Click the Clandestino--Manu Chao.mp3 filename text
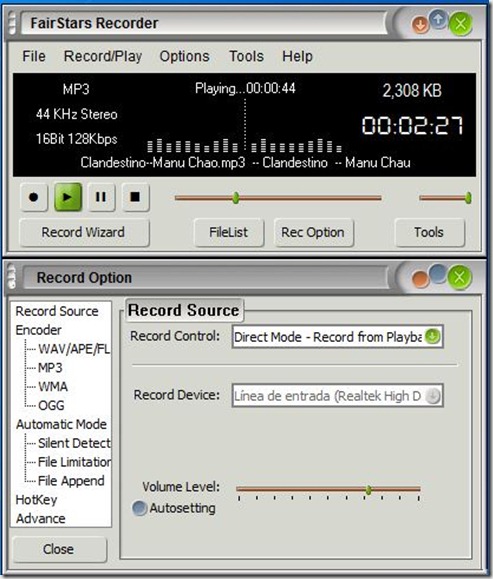Screen dimensions: 493x579 point(162,162)
